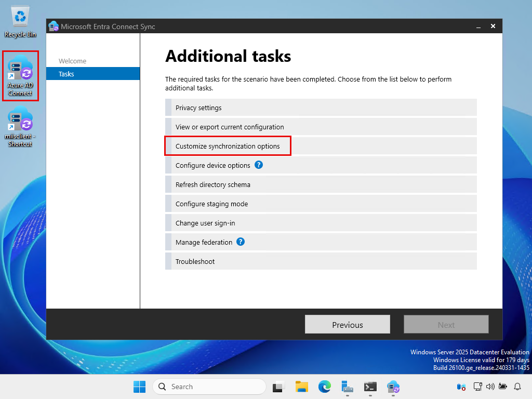The width and height of the screenshot is (532, 399).
Task: Open the Terminal taskbar icon
Action: tap(370, 387)
